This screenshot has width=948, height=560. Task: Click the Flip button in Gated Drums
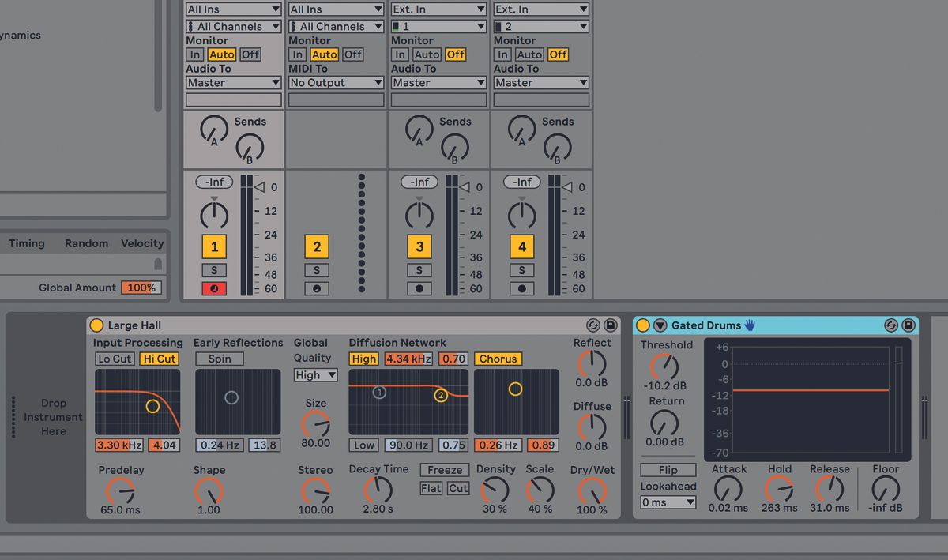coord(668,469)
